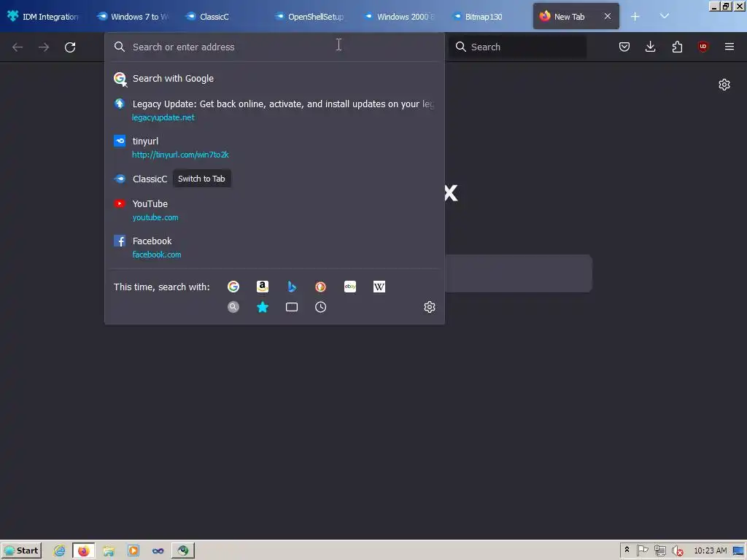
Task: Open the uBlock Origin extension
Action: [703, 47]
